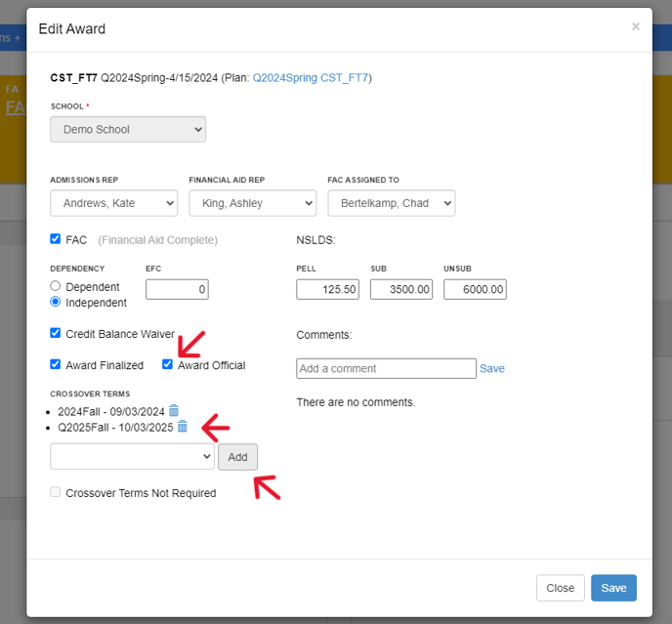Screen dimensions: 672x624
Task: Delete the 2024Fall crossover term
Action: click(x=174, y=411)
